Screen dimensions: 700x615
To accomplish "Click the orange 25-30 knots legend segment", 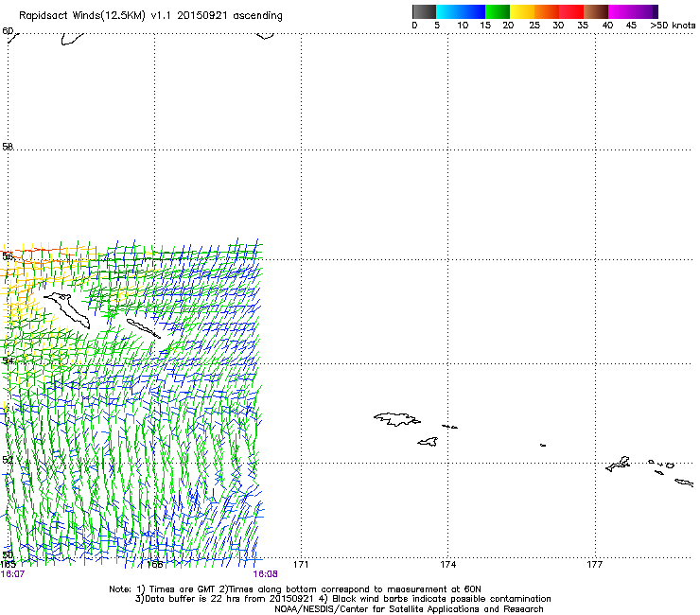I will 547,11.
